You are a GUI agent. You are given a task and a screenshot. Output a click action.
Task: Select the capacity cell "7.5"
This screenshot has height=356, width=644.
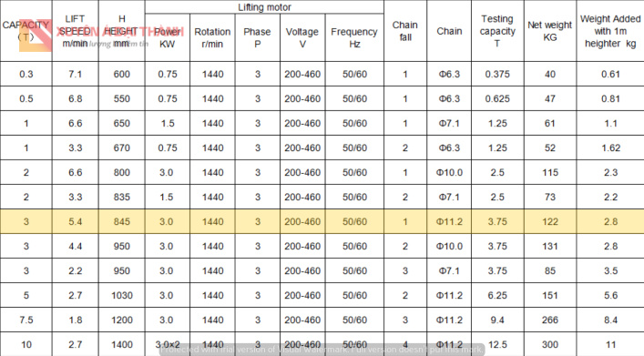point(26,320)
